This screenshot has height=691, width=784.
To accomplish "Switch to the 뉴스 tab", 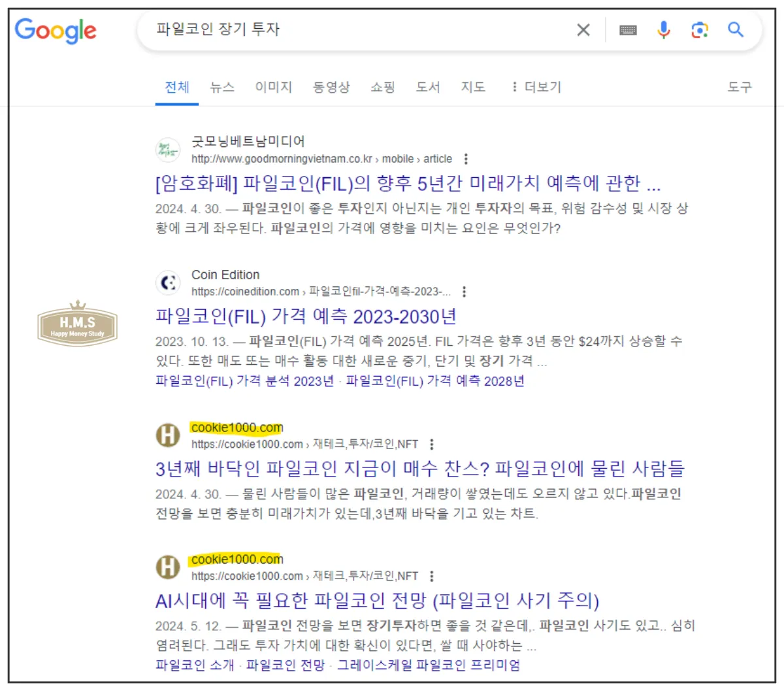I will [x=221, y=86].
